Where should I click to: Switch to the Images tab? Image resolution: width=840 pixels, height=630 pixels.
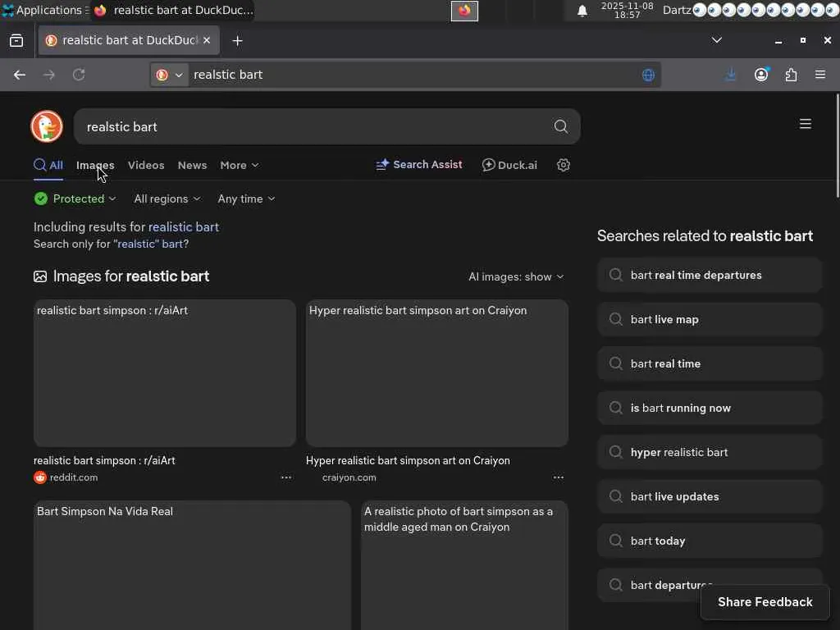coord(95,165)
